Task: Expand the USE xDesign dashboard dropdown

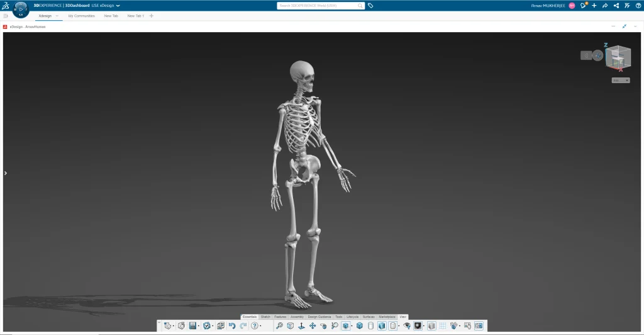Action: (118, 6)
